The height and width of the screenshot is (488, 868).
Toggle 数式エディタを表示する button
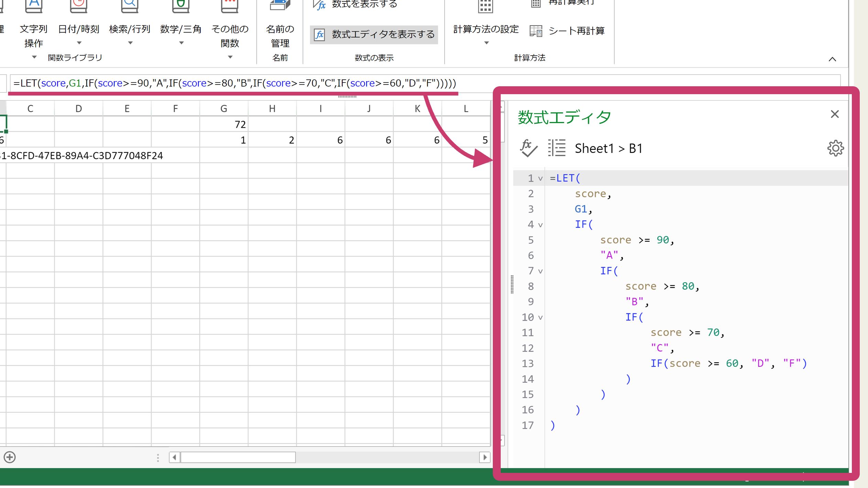[x=374, y=34]
